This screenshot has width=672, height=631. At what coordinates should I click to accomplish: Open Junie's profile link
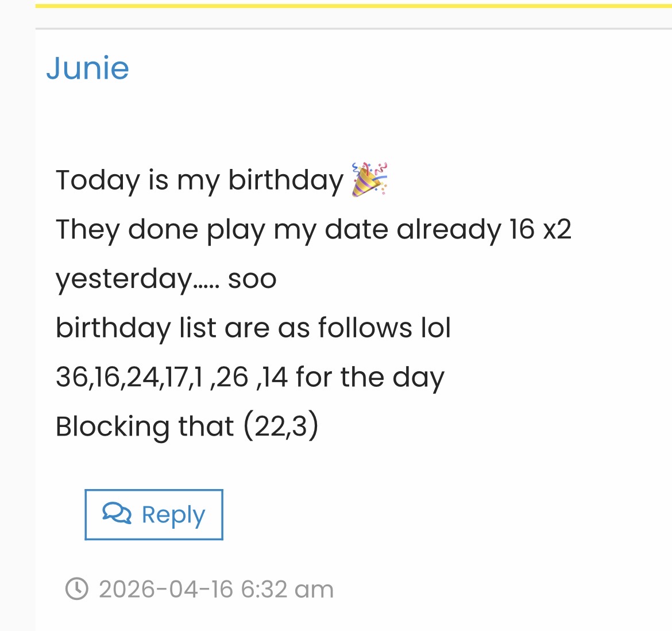click(88, 68)
